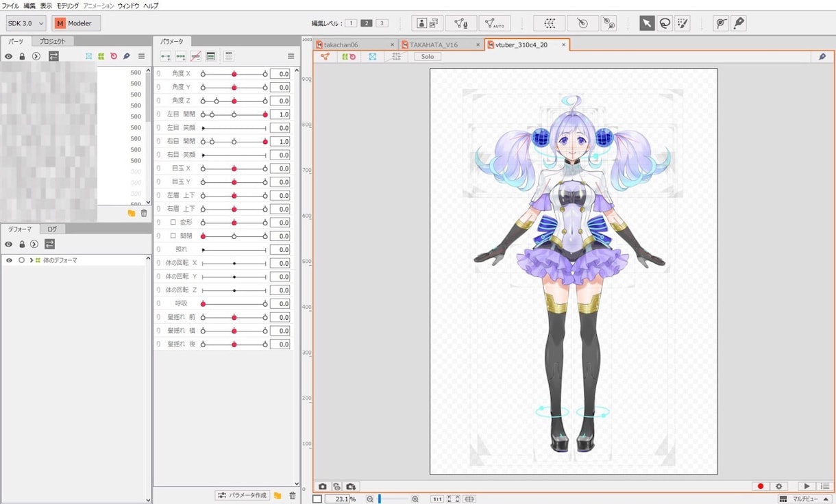Click the 左目 開閉 value field

point(280,114)
